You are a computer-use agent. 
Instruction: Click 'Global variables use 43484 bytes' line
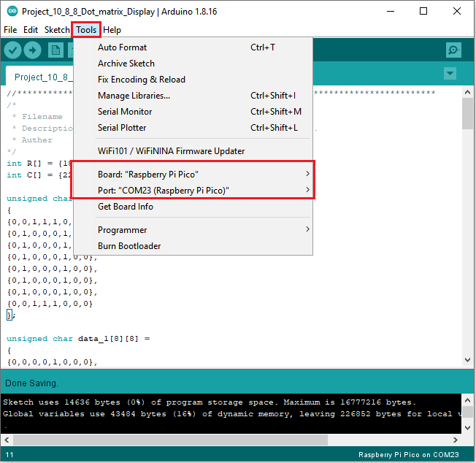pos(232,414)
